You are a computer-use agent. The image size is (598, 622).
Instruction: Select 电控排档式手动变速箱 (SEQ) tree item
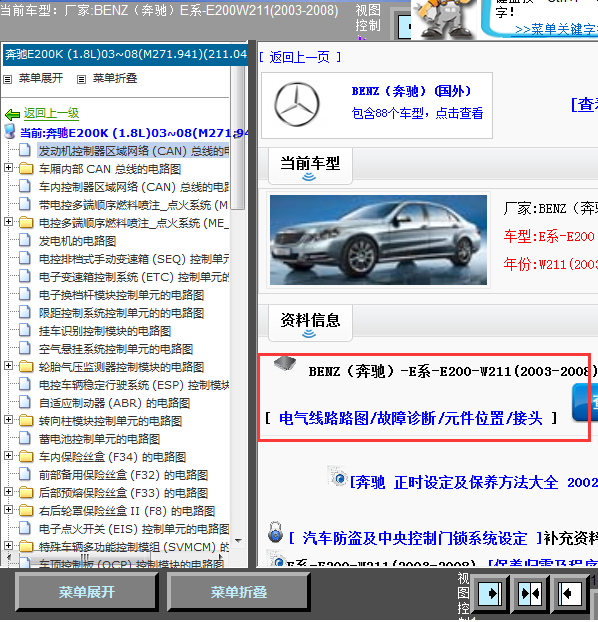[134, 259]
